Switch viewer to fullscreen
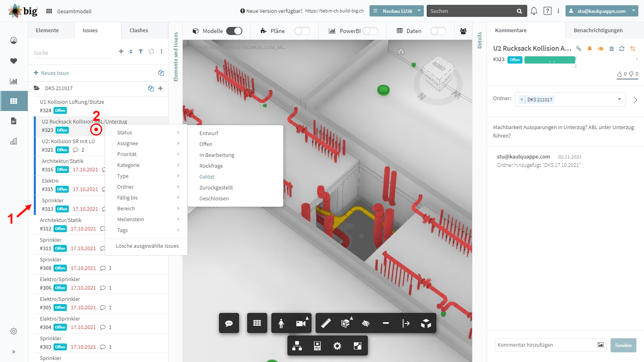644x362 pixels. pyautogui.click(x=357, y=346)
